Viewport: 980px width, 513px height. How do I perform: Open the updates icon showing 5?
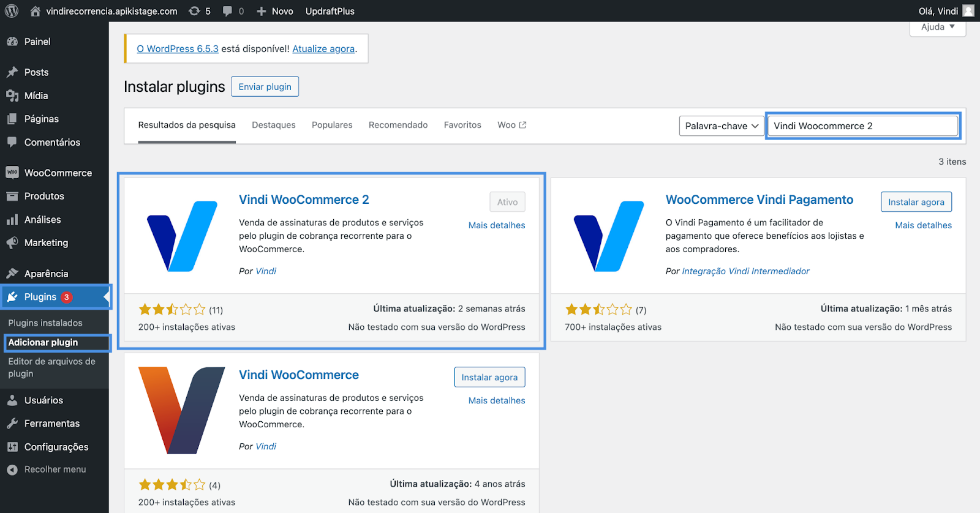(x=194, y=11)
